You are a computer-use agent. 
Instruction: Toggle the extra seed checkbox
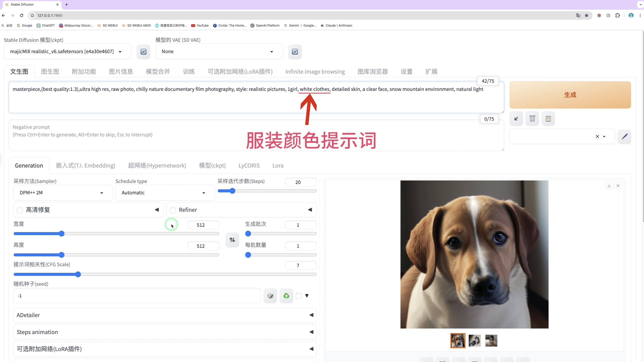(x=298, y=296)
